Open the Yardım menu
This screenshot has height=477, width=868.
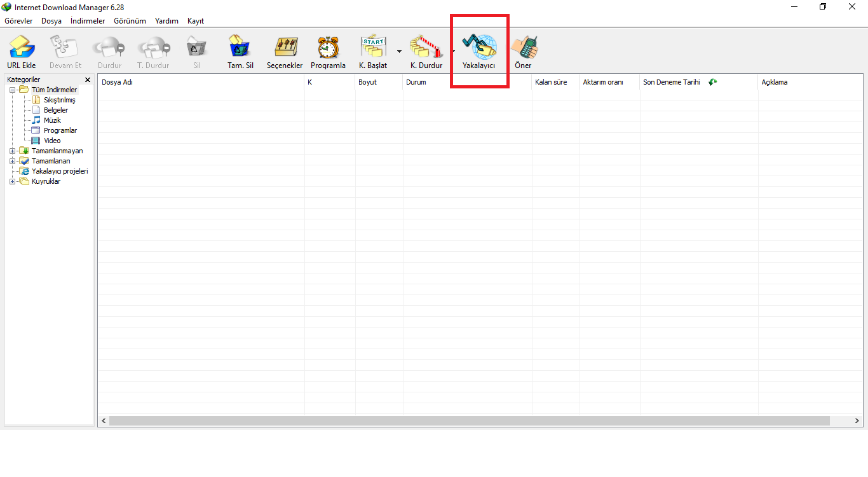coord(166,21)
